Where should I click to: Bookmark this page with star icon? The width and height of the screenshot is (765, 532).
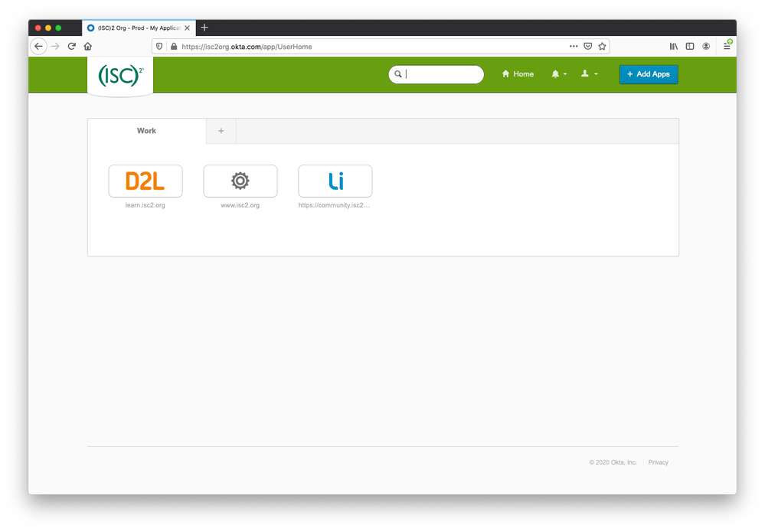pyautogui.click(x=602, y=47)
